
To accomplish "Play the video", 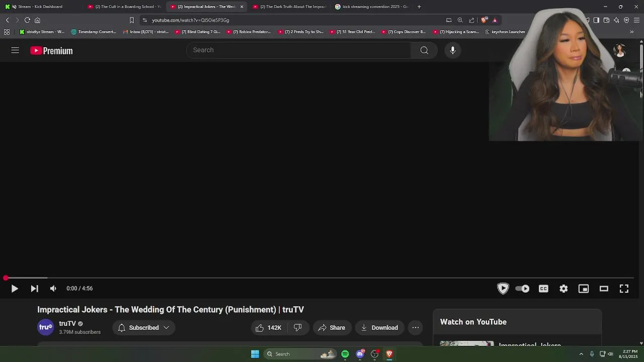I will (15, 289).
